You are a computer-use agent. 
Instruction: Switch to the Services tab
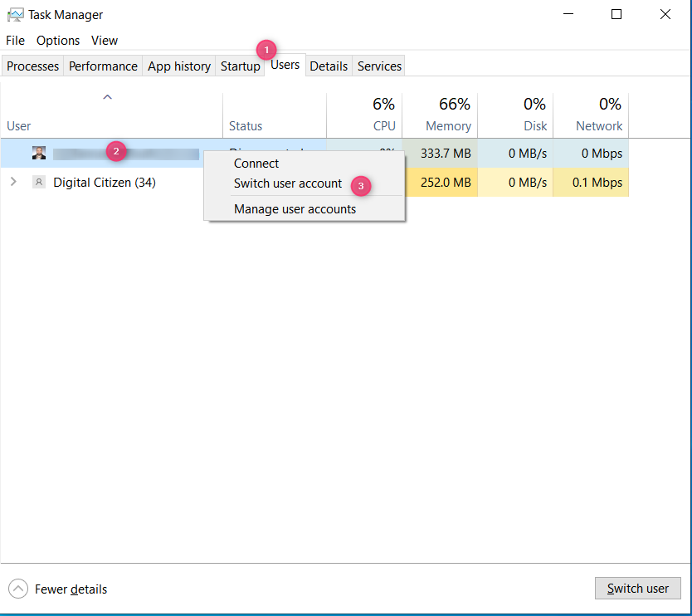pyautogui.click(x=379, y=66)
